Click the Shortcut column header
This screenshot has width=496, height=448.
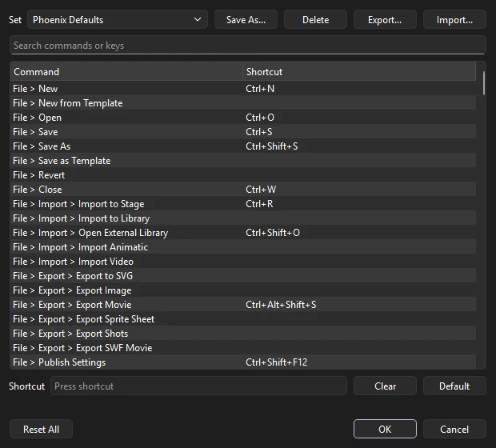[359, 71]
